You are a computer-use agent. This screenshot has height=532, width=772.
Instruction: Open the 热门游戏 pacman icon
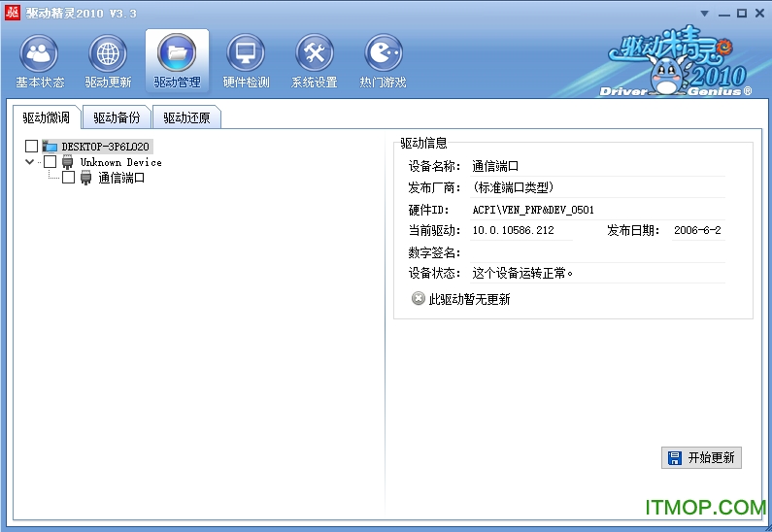point(384,52)
